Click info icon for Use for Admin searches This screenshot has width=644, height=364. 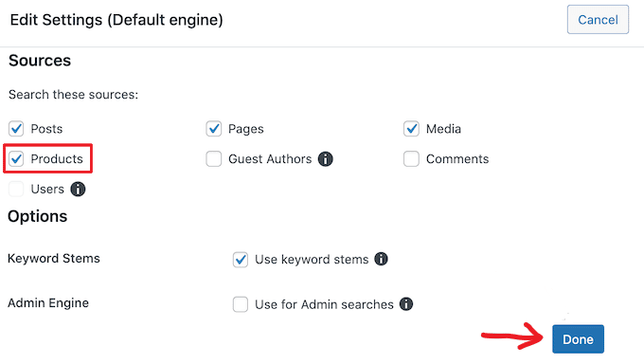(406, 304)
